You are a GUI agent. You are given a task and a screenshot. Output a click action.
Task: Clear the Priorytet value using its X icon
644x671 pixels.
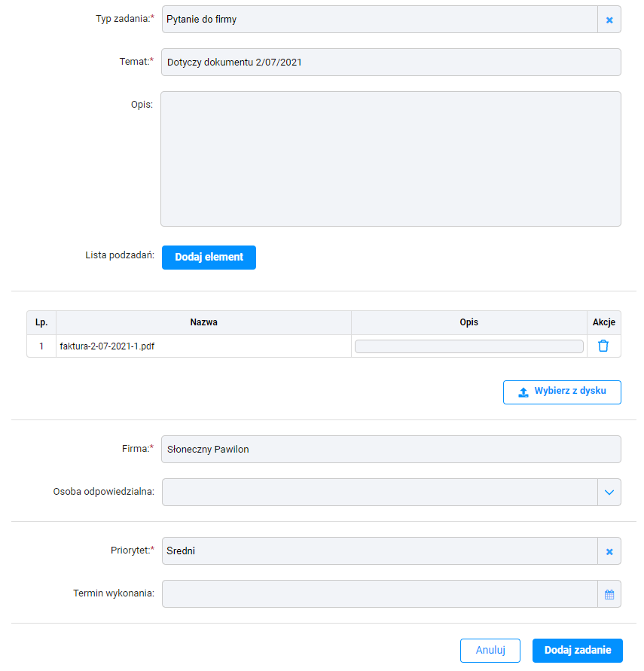tap(609, 551)
